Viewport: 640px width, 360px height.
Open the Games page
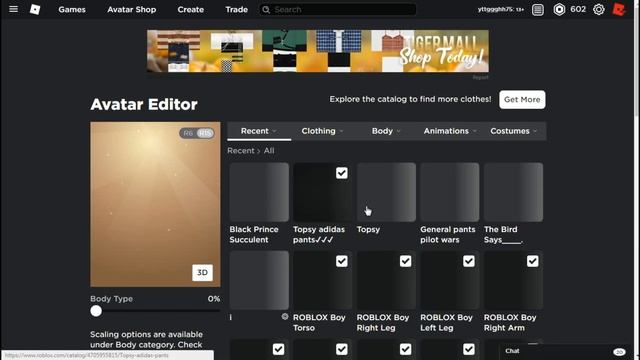pyautogui.click(x=72, y=9)
